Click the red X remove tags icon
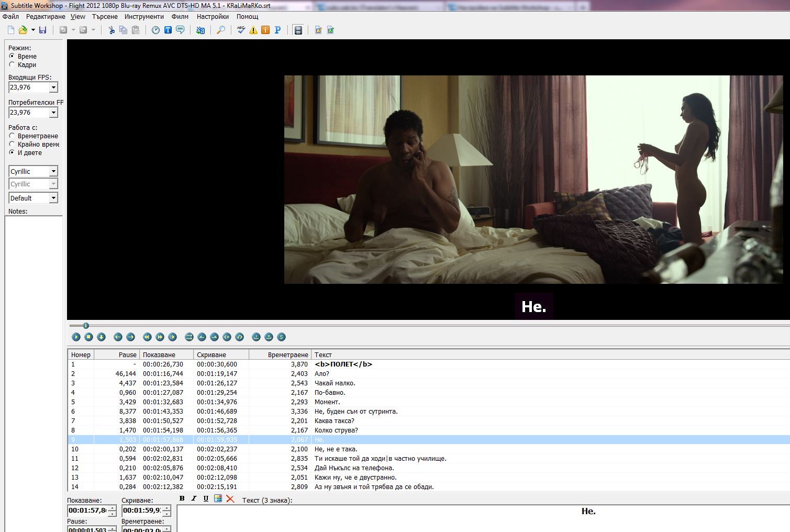Viewport: 790px width, 532px height. [230, 498]
